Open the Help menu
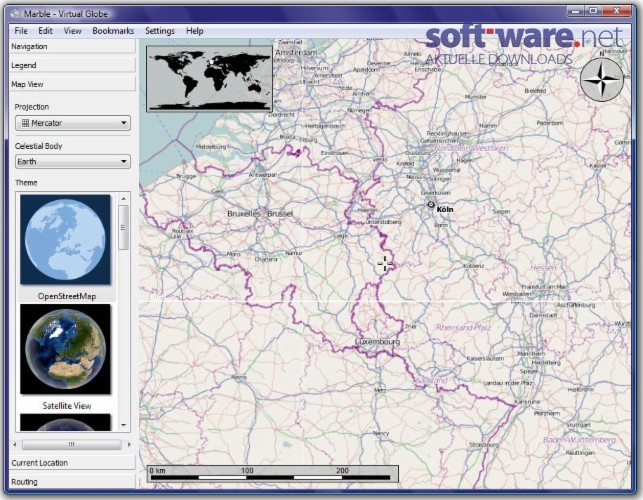643x500 pixels. [x=194, y=31]
